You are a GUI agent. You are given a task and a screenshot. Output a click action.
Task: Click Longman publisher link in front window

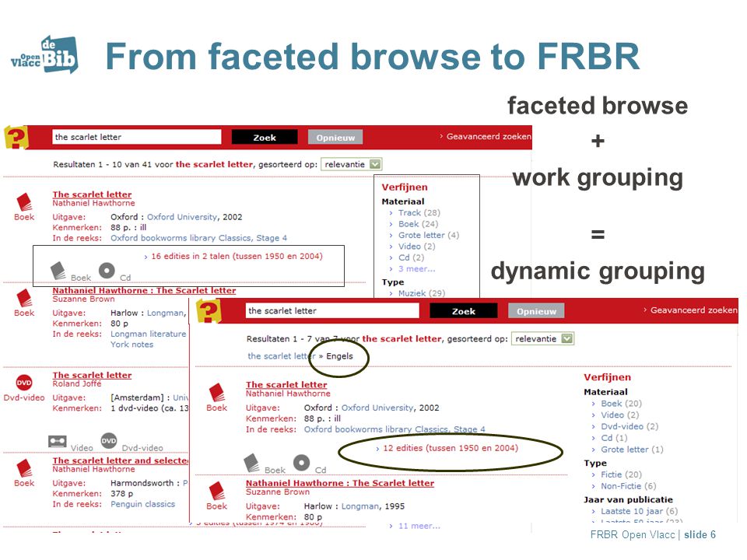point(360,506)
